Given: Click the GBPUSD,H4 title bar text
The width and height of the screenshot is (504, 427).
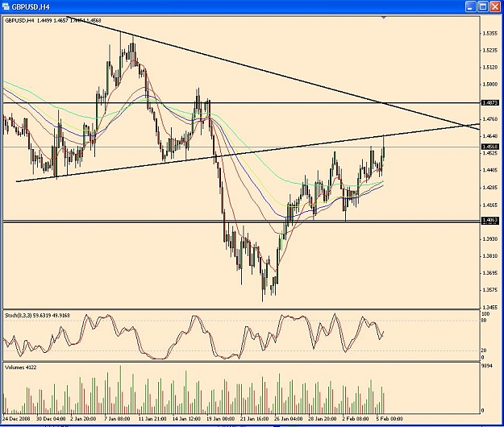Looking at the screenshot, I should [31, 6].
